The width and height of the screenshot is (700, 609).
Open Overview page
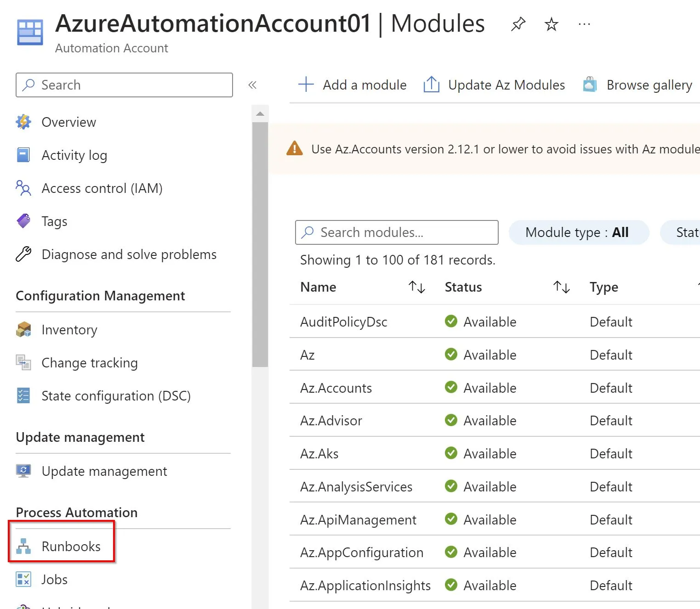(69, 122)
